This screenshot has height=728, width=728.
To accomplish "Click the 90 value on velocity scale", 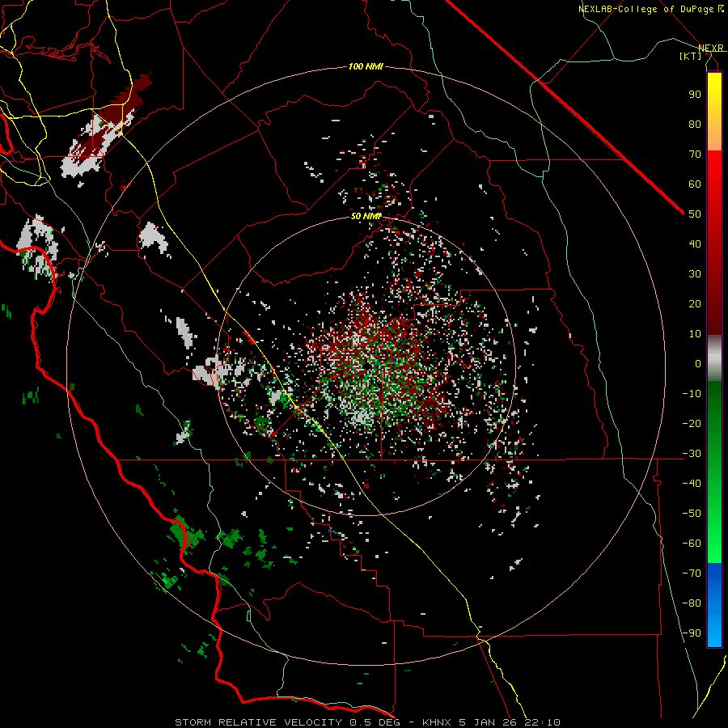I will [695, 95].
